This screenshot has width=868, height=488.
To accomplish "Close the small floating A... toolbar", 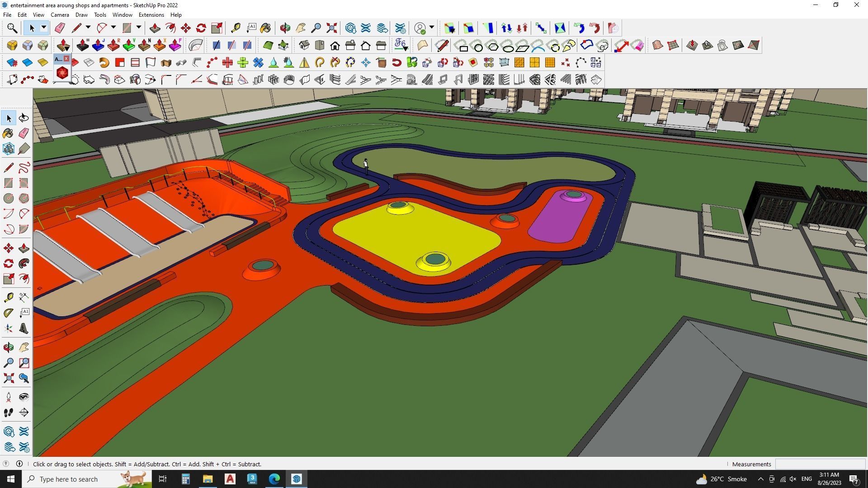I will click(x=66, y=59).
